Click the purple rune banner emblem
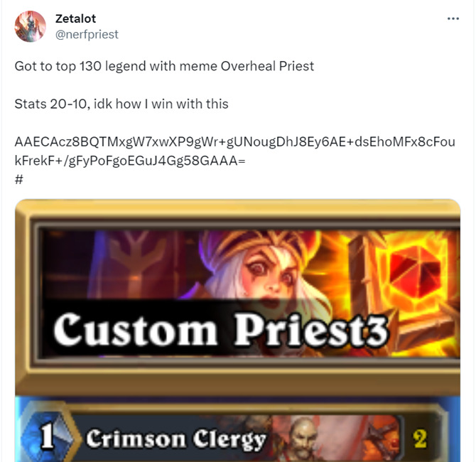 tap(133, 266)
